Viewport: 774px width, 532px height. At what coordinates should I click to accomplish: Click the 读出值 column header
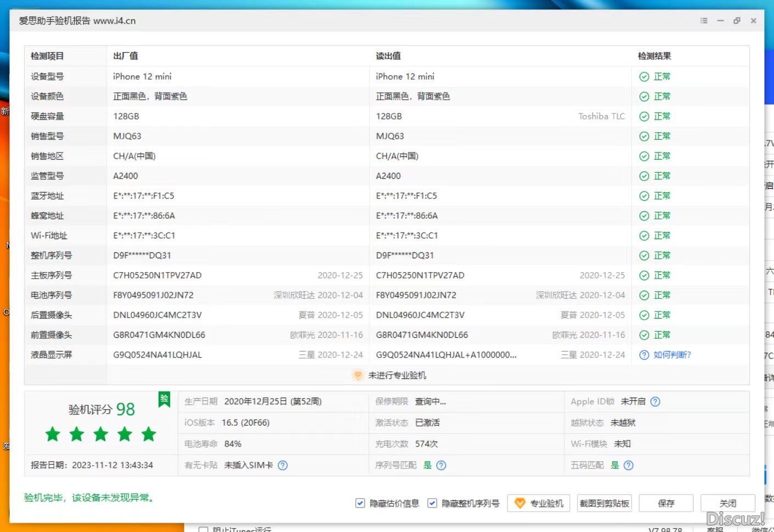[x=388, y=56]
